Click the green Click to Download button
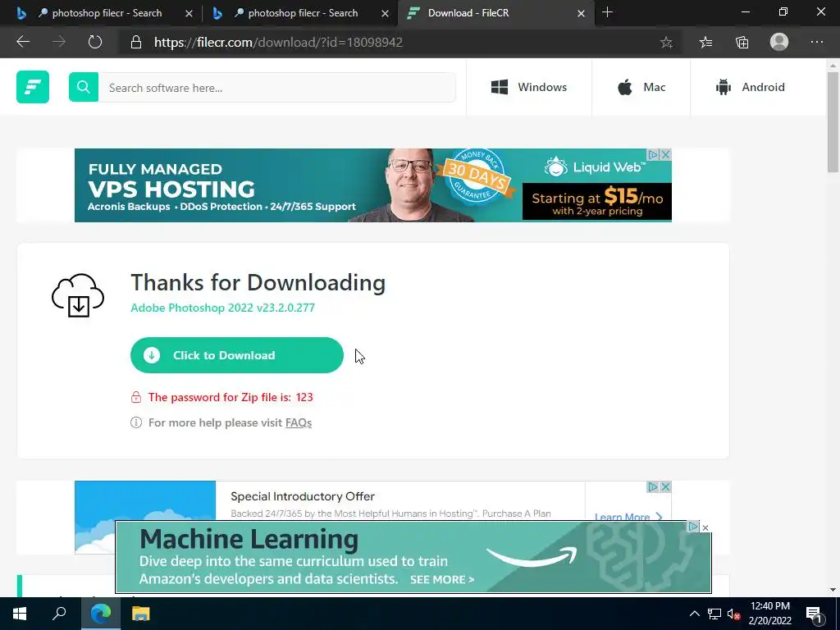The width and height of the screenshot is (840, 630). click(x=237, y=355)
